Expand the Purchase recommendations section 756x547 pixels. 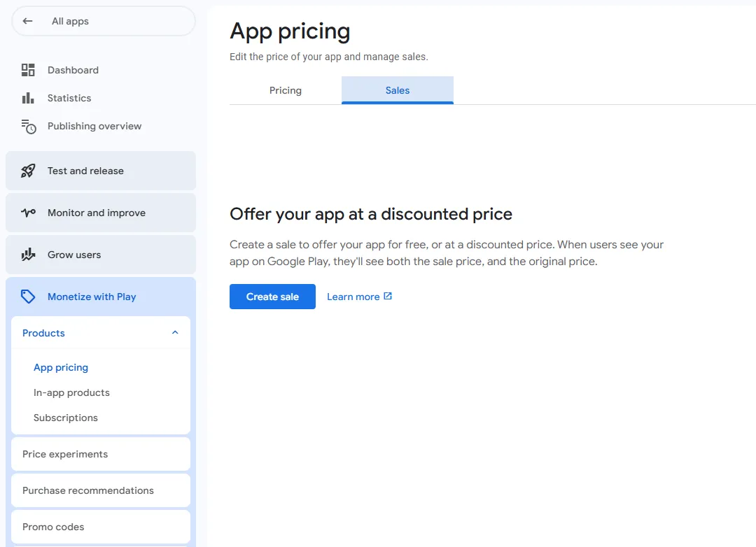click(100, 490)
